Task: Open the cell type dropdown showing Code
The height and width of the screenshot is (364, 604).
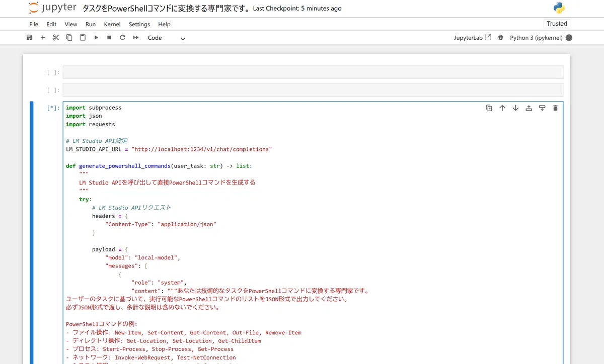Action: coord(166,38)
